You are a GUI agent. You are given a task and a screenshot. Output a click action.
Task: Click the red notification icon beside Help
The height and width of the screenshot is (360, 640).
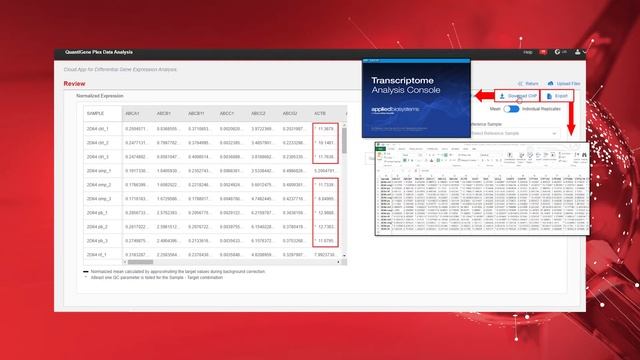(x=543, y=52)
